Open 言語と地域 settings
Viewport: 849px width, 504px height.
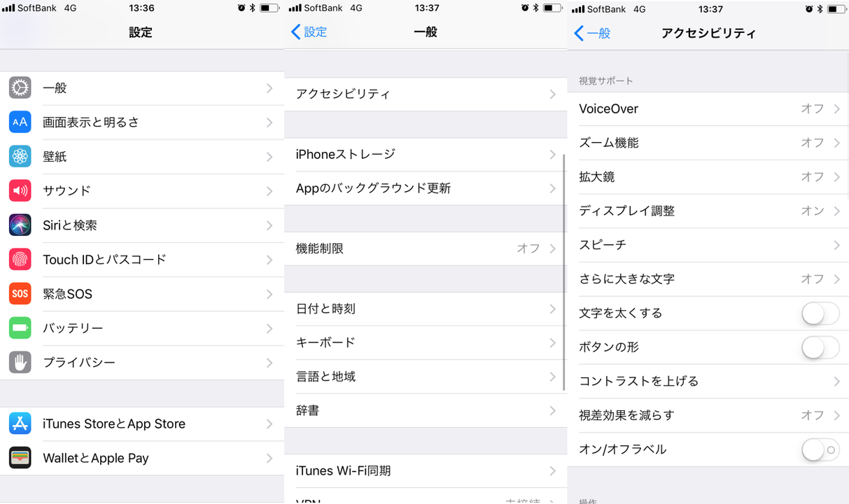[x=426, y=377]
